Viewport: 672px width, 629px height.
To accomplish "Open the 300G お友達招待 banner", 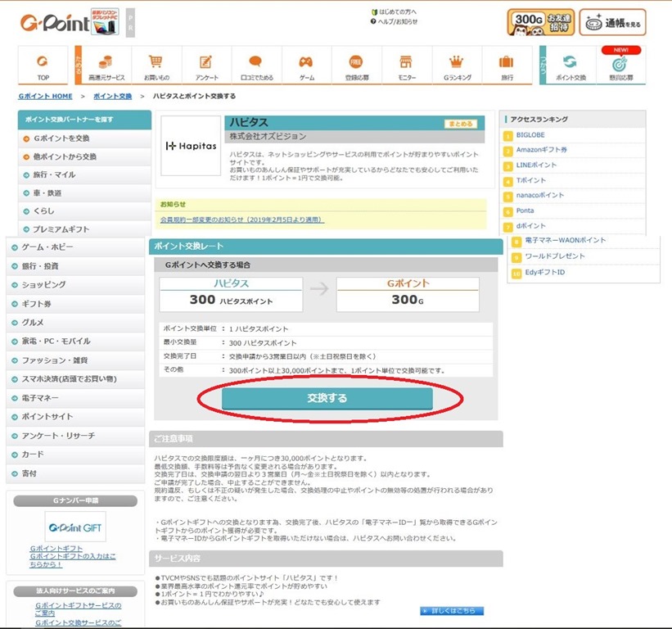I will [540, 22].
